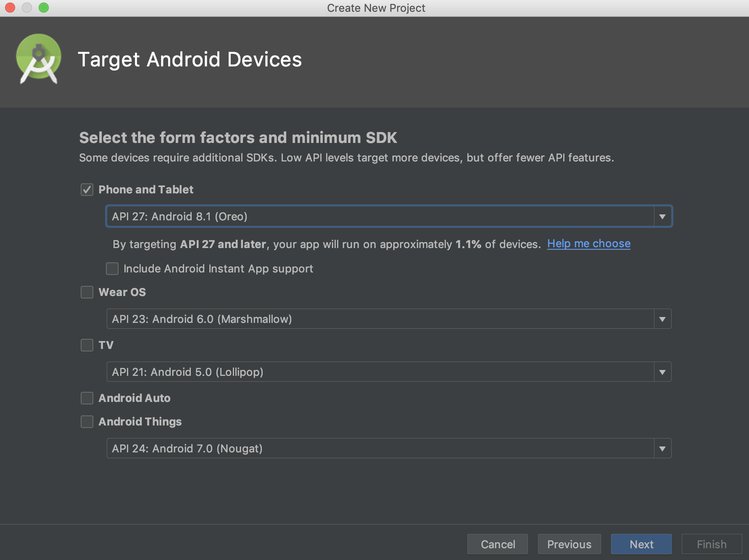Viewport: 749px width, 560px height.
Task: Expand the API 23 Marshmallow selector arrow
Action: click(x=662, y=319)
